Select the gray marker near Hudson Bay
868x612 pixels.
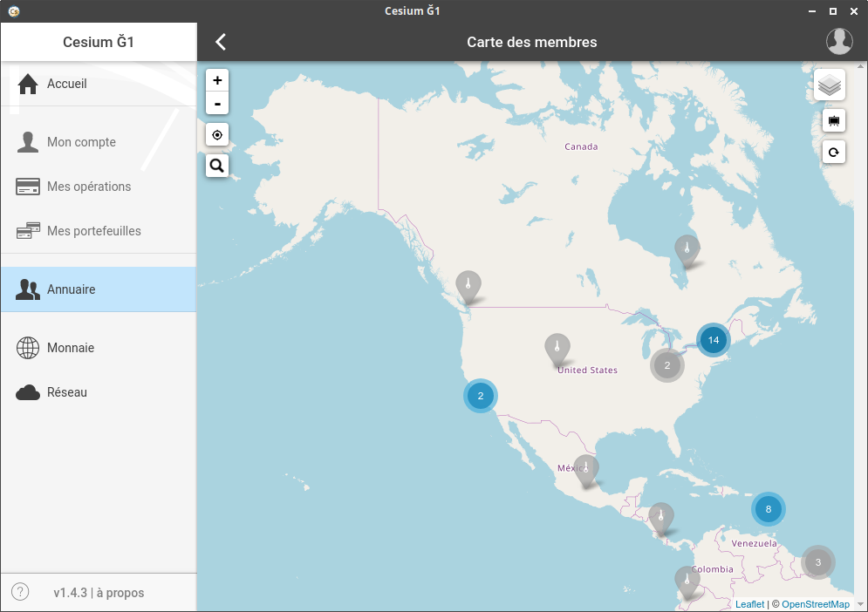(x=687, y=251)
